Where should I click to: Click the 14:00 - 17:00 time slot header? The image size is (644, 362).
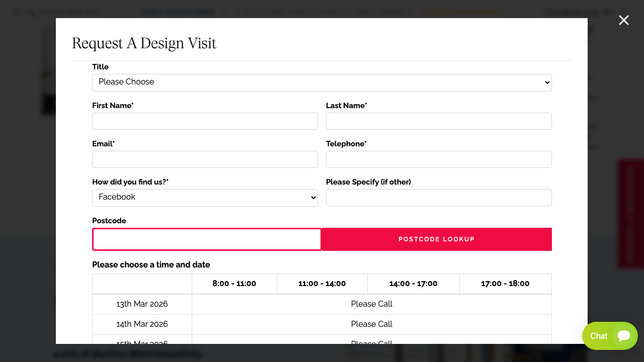pos(413,284)
